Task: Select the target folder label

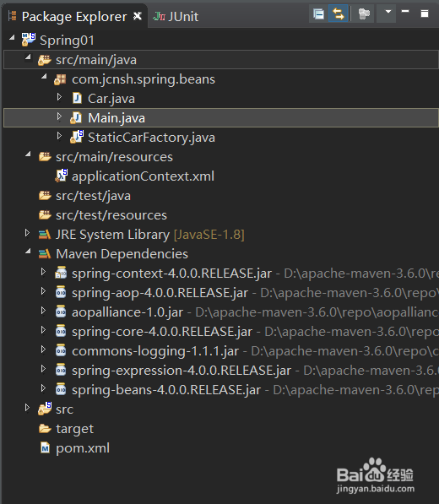Action: tap(75, 429)
